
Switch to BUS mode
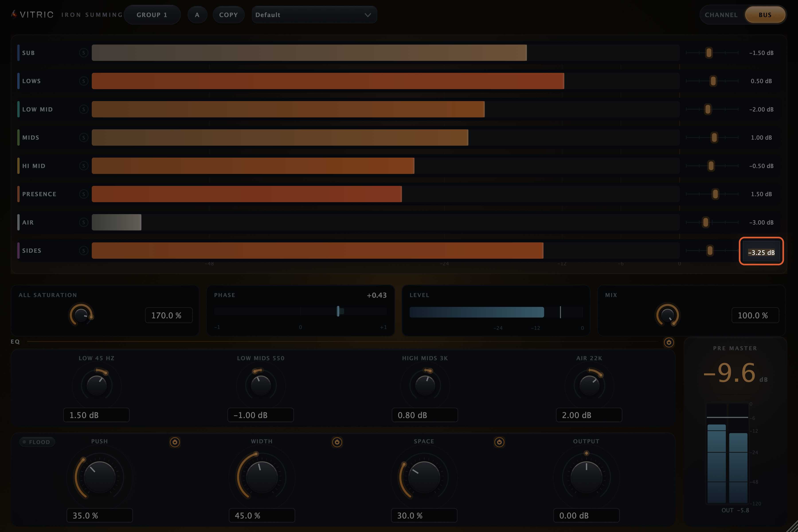coord(765,15)
